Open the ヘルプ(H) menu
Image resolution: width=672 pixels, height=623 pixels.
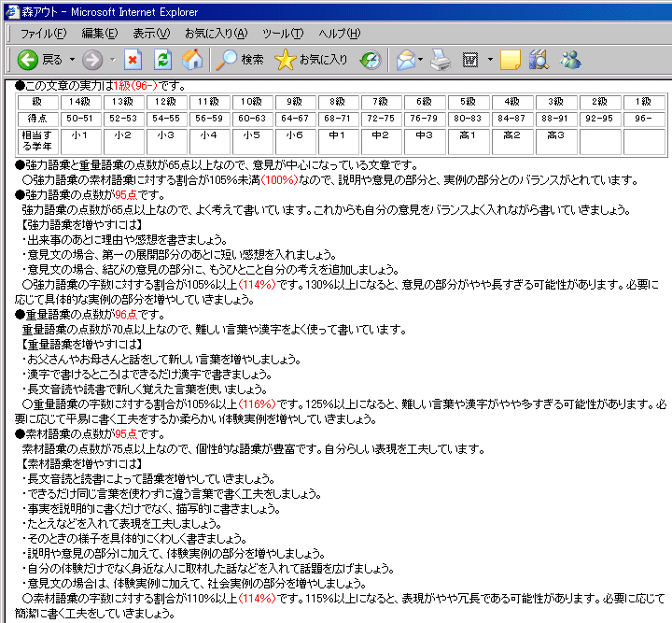click(x=340, y=33)
